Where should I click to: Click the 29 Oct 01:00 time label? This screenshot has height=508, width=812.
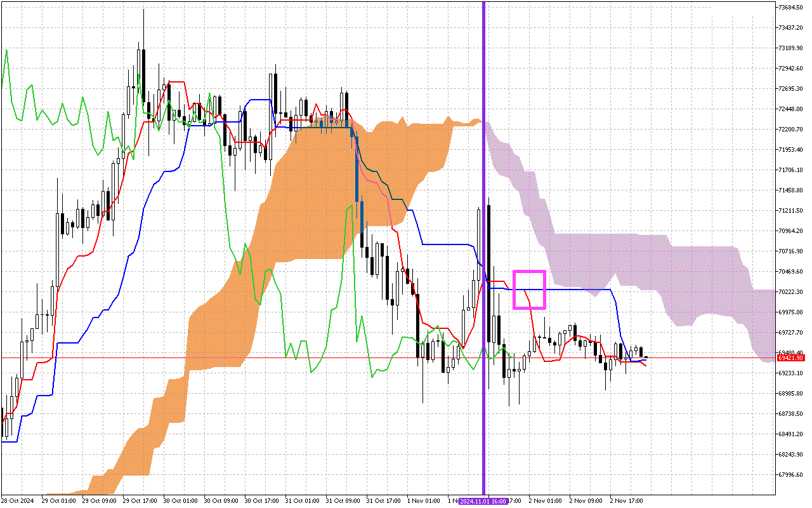coord(58,501)
